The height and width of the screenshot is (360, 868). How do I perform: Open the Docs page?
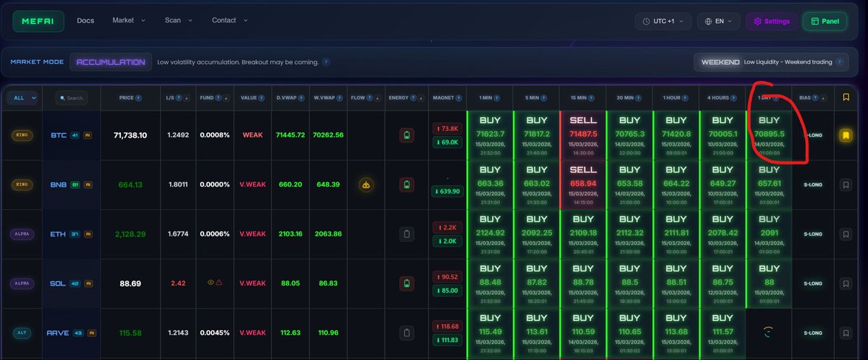coord(85,20)
